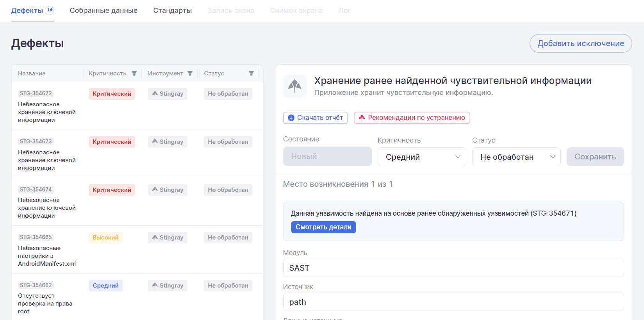Switch to the Собранные данные tab
Viewport: 644px width, 320px height.
103,11
